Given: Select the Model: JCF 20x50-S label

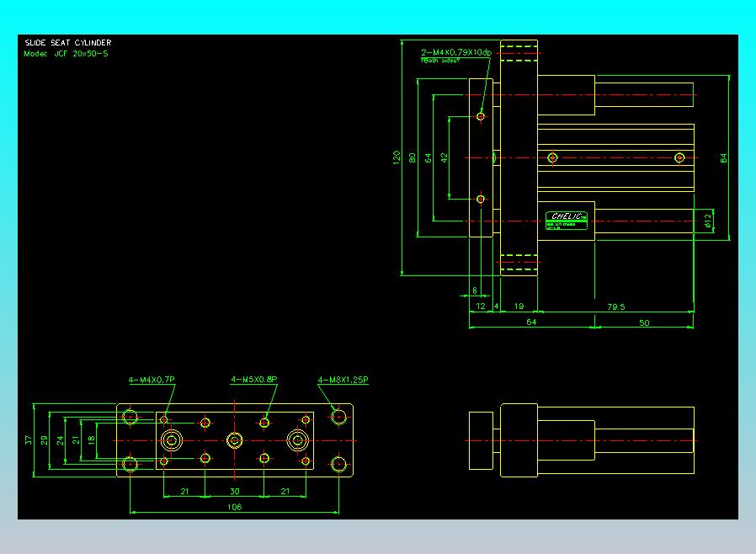Looking at the screenshot, I should pos(66,54).
